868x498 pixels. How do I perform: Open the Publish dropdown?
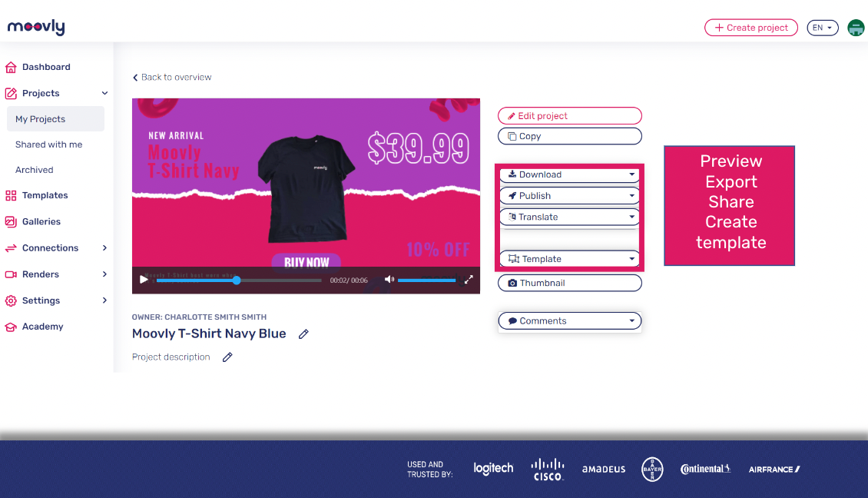click(x=570, y=195)
